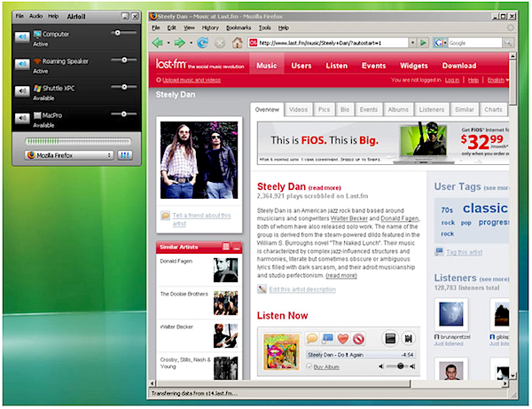This screenshot has height=409, width=532.
Task: Ban the track with the red circle icon
Action: click(x=358, y=338)
